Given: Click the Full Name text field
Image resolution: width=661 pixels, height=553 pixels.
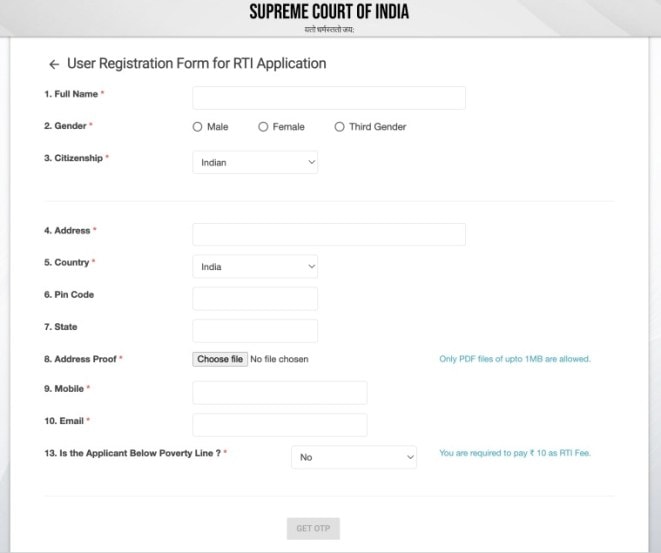Looking at the screenshot, I should (x=329, y=98).
